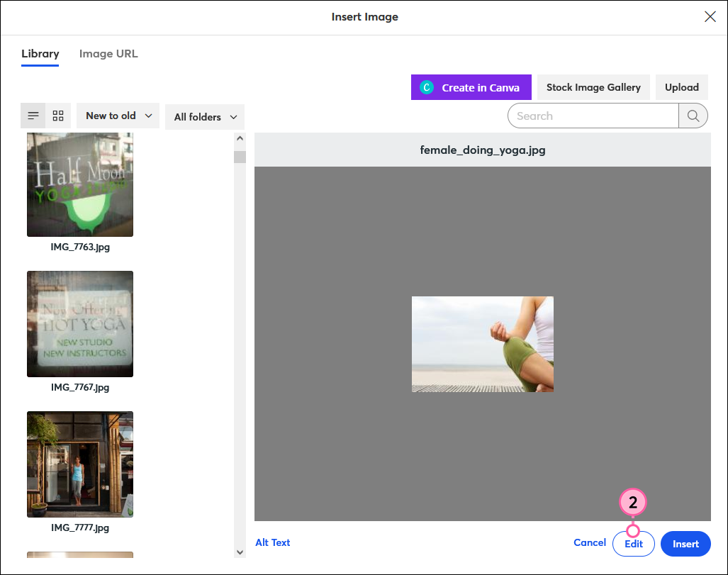Viewport: 728px width, 575px height.
Task: Select the IMG_7777.jpg thumbnail
Action: point(80,464)
